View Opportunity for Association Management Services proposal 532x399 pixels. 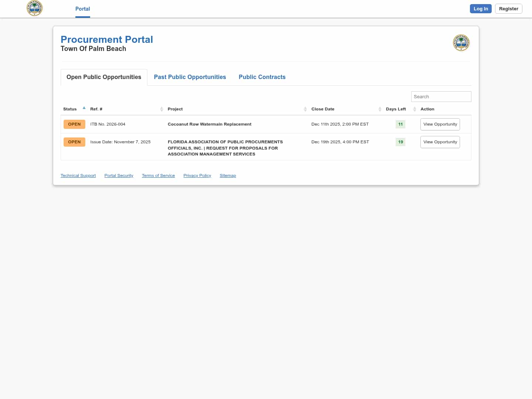click(440, 142)
